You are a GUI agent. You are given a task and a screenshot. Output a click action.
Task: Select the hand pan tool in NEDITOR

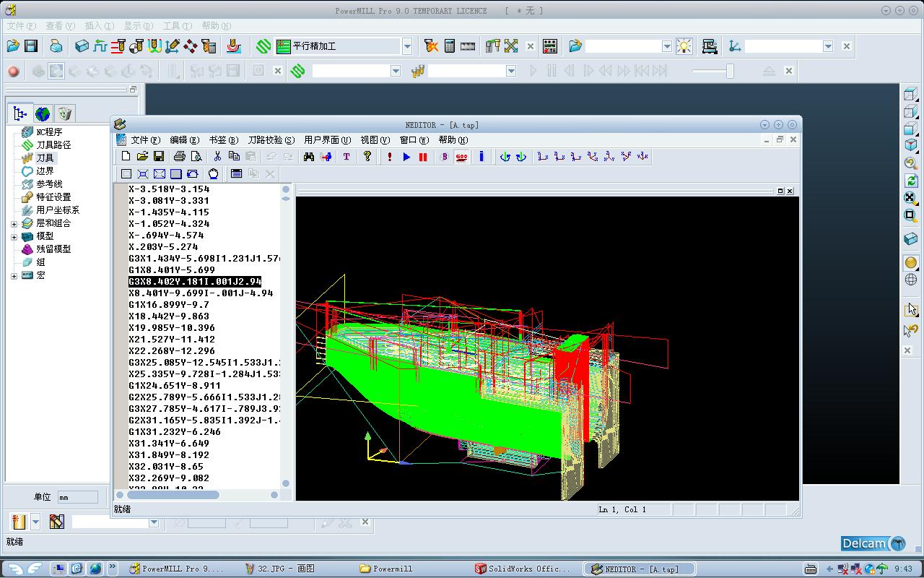pos(214,173)
